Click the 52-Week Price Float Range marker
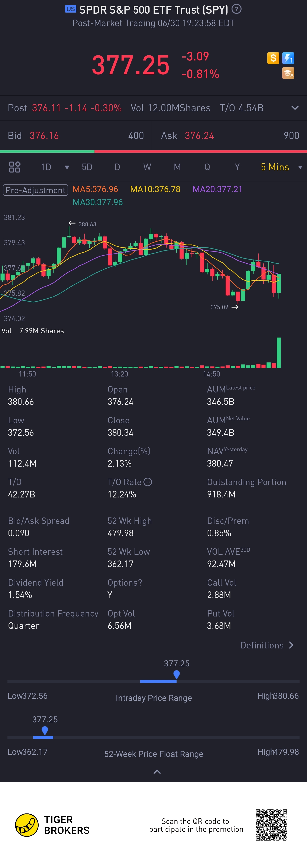307x868 pixels. [45, 730]
